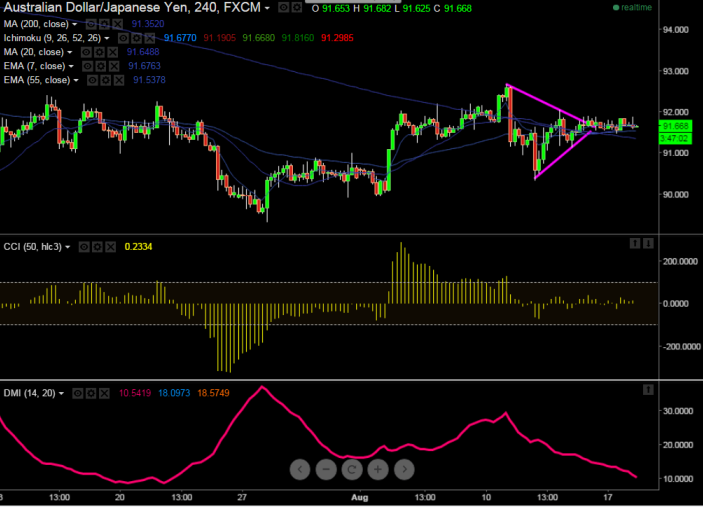Open the DMI indicator settings gear
Viewport: 703px width, 507px height.
coord(91,394)
